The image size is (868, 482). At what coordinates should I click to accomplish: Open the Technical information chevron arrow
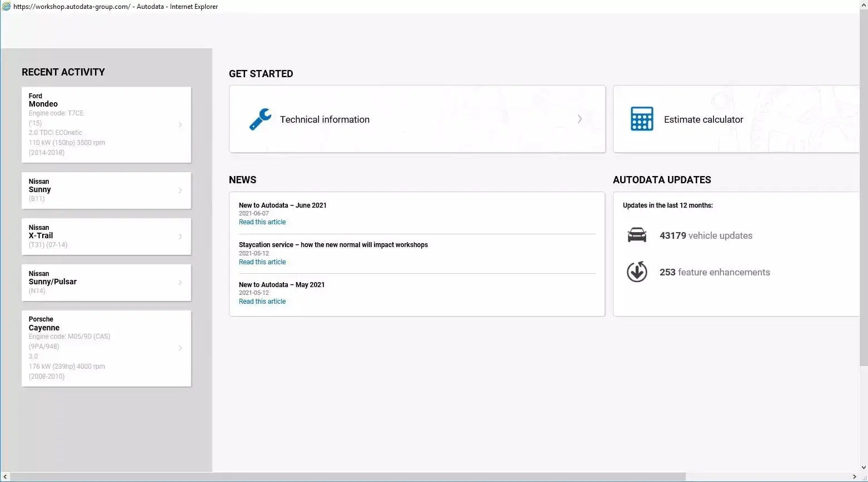tap(580, 119)
